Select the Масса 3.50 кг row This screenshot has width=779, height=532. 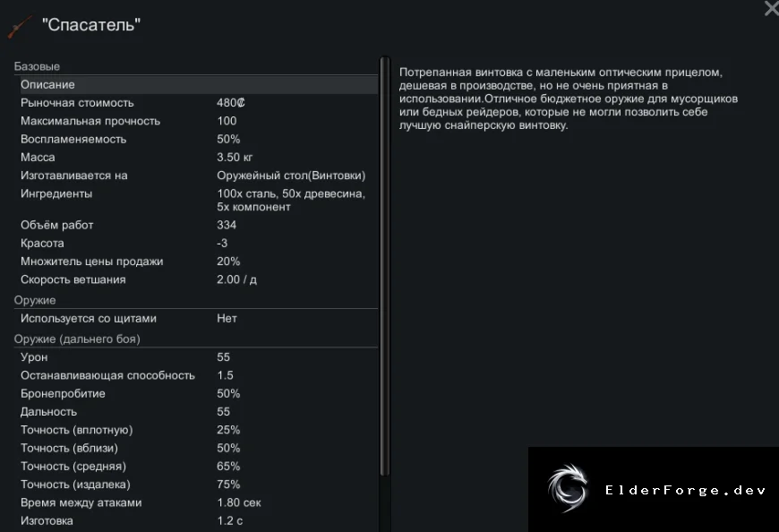(196, 158)
